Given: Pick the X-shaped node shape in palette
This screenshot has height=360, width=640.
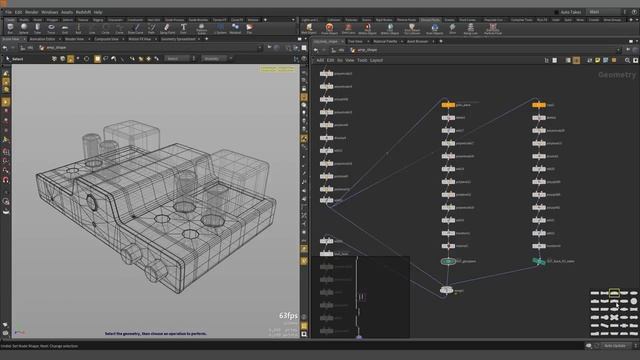Looking at the screenshot, I should (614, 317).
